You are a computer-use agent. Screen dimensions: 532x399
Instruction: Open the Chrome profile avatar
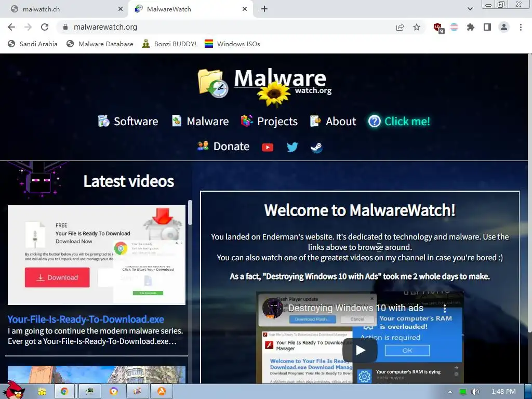click(504, 27)
